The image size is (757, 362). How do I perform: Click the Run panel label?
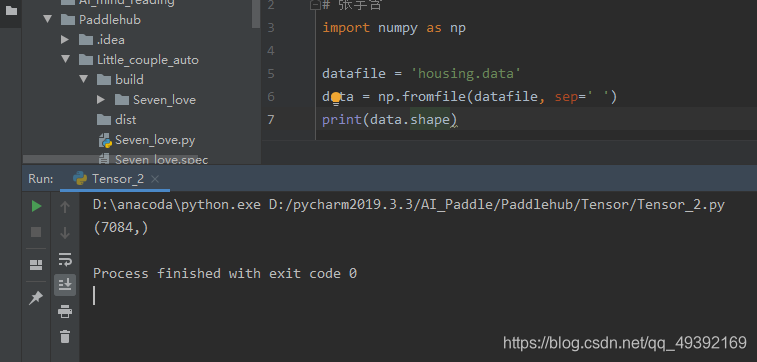[x=41, y=179]
